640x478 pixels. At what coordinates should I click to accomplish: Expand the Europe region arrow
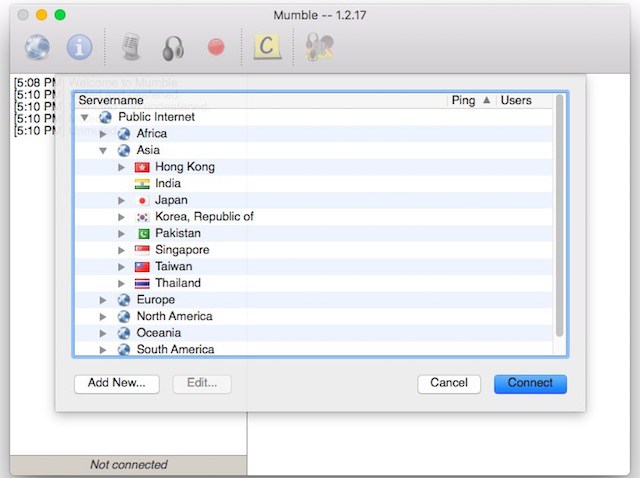(x=103, y=300)
